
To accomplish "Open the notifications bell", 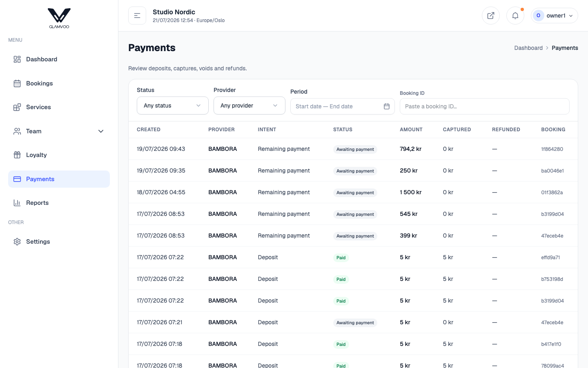I will (515, 16).
